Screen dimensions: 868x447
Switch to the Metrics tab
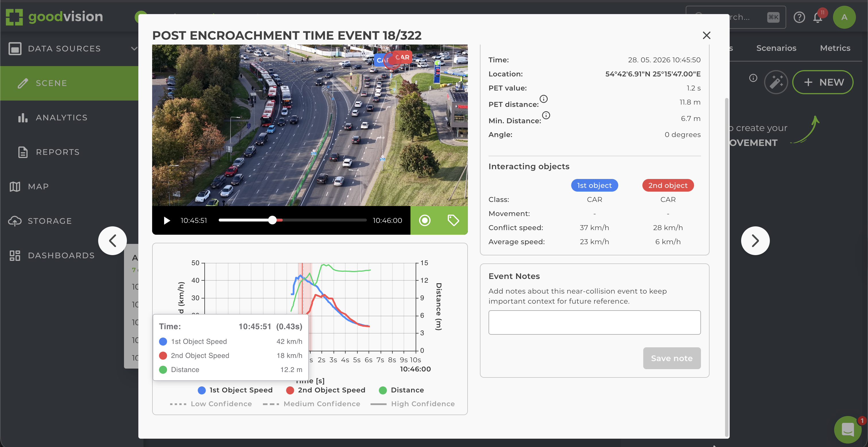coord(835,48)
